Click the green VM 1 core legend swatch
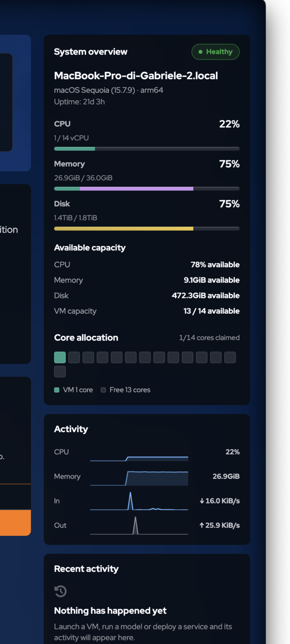Screen dimensions: 290x644 point(57,390)
